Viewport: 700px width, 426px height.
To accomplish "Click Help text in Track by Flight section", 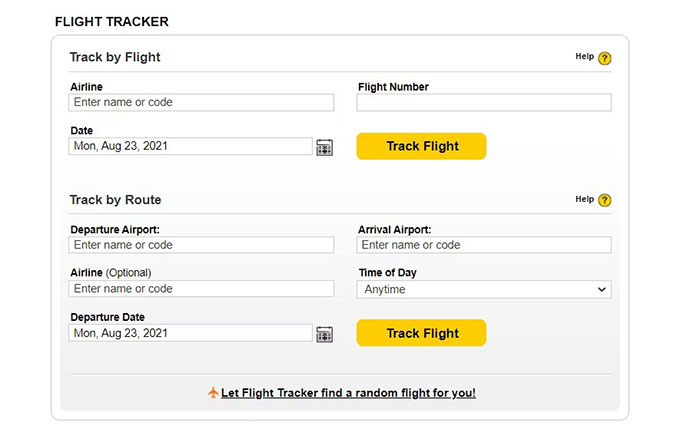I will pos(584,57).
